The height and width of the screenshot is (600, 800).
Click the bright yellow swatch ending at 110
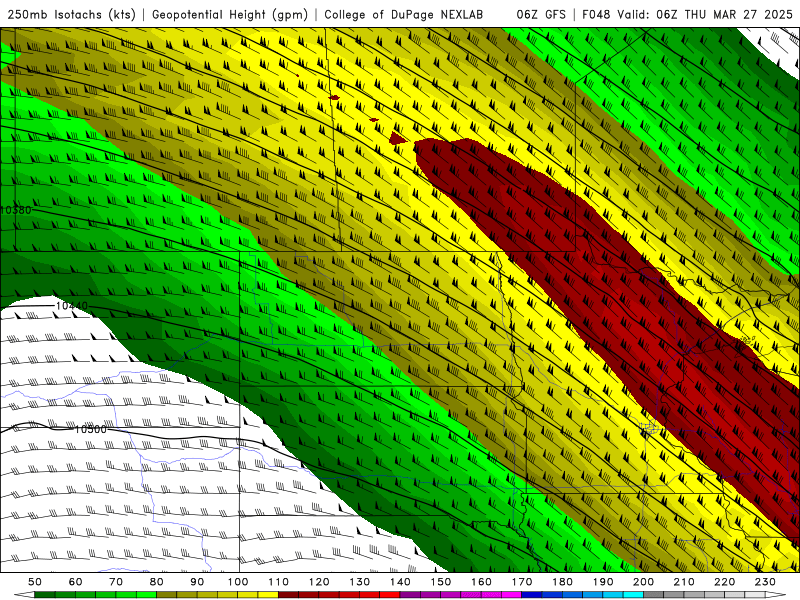pos(268,595)
